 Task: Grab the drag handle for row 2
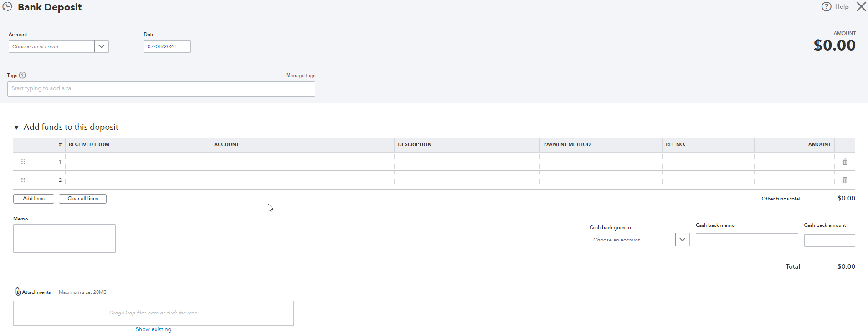23,180
